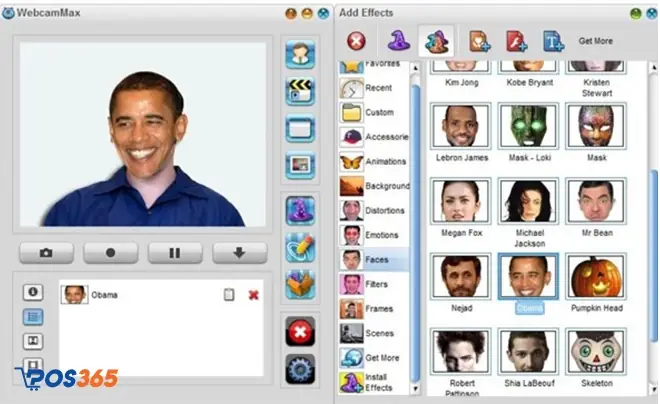Image resolution: width=660 pixels, height=404 pixels.
Task: Open the wizard hat effects button
Action: tap(300, 210)
